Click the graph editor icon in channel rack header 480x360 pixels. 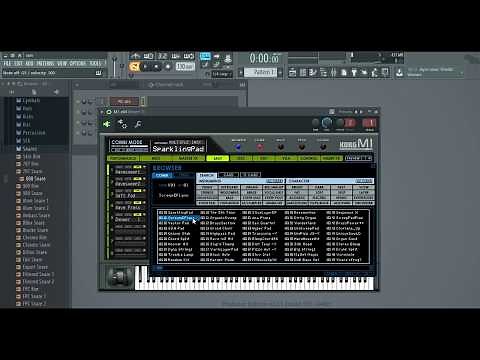click(x=242, y=85)
